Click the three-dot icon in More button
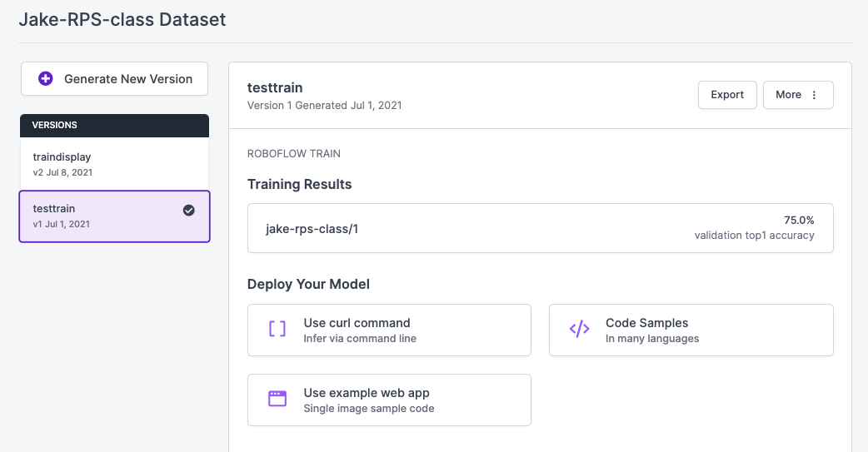 (x=815, y=95)
